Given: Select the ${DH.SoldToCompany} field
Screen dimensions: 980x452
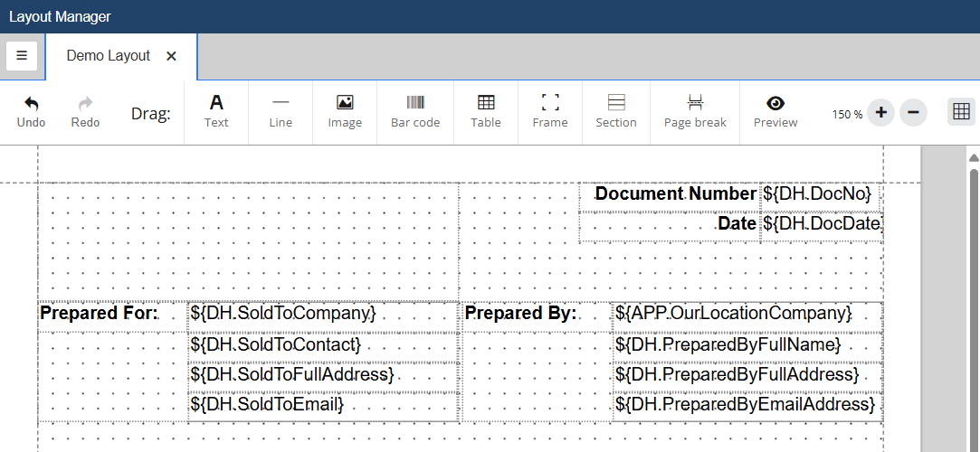Looking at the screenshot, I should (x=283, y=314).
